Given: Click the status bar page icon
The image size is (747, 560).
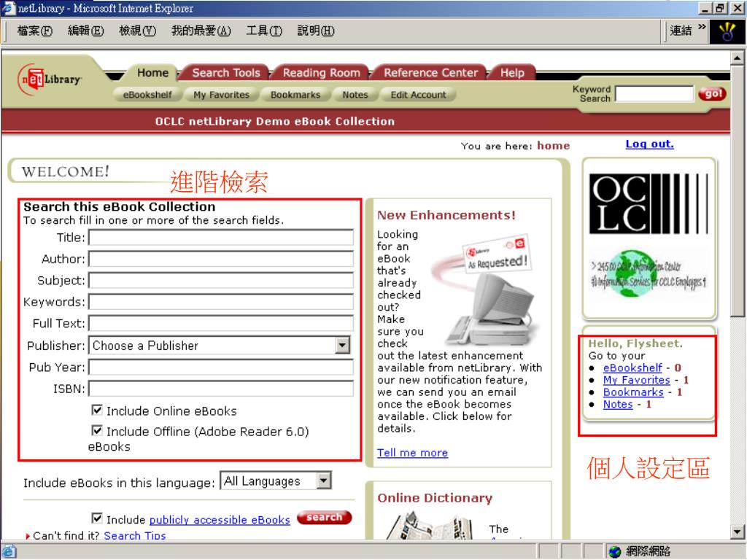Looking at the screenshot, I should tap(9, 551).
